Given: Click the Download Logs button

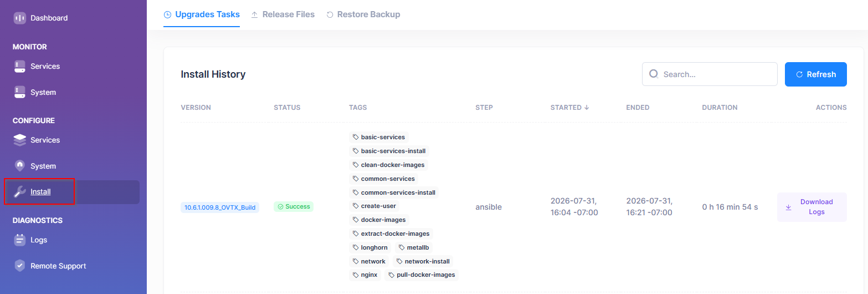Looking at the screenshot, I should (812, 207).
